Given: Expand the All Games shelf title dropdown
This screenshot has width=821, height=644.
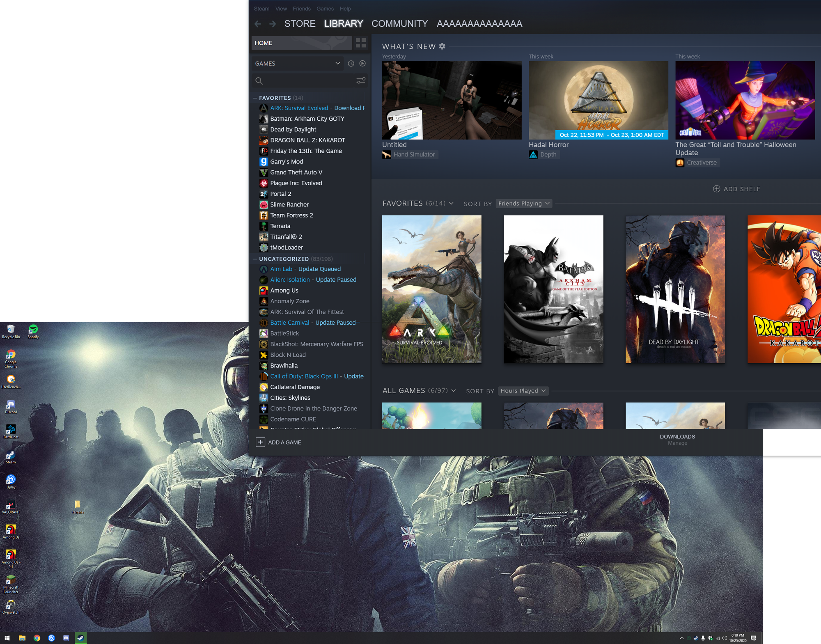Looking at the screenshot, I should coord(454,390).
